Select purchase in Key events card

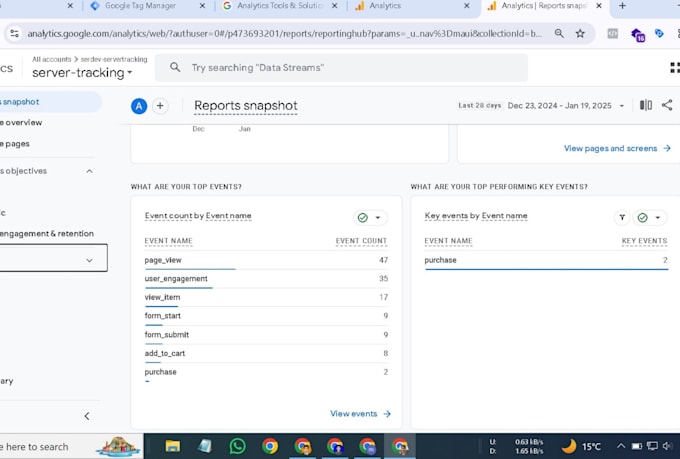click(546, 260)
